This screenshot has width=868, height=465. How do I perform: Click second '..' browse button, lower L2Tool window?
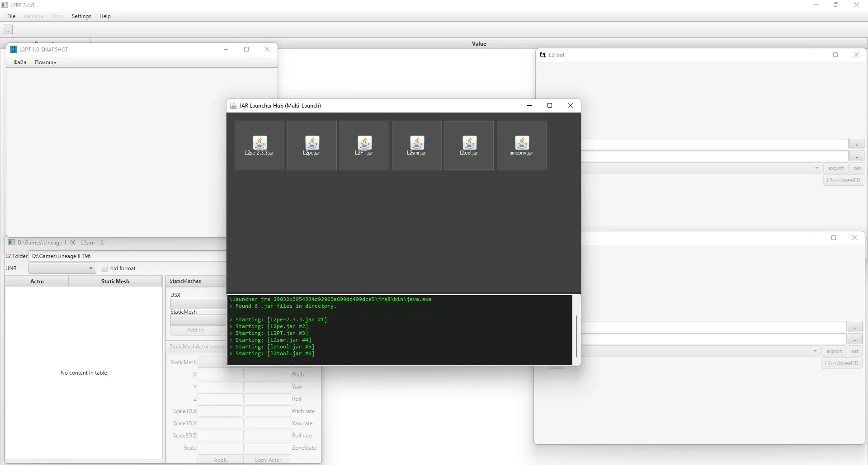click(855, 339)
